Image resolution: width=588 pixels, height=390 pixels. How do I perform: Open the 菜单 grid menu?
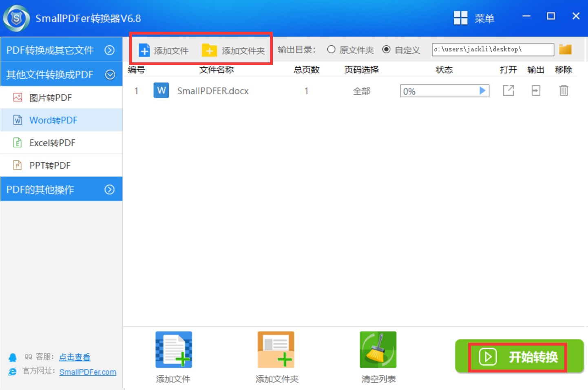pos(474,18)
